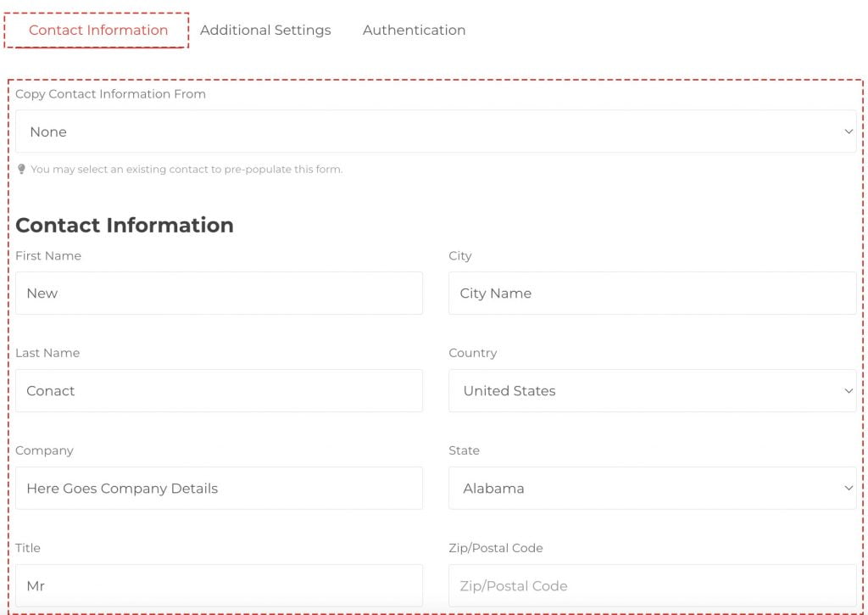Click the State label
The image size is (868, 615).
(x=464, y=450)
